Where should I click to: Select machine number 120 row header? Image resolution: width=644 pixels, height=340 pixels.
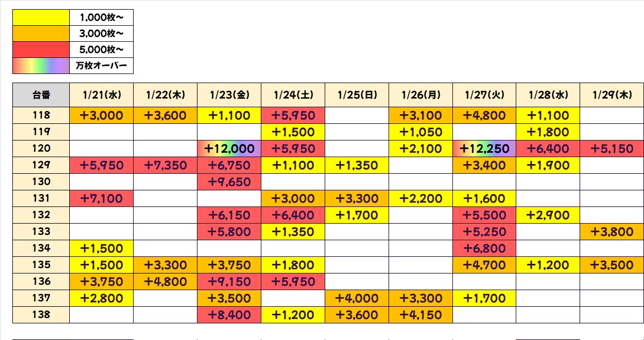click(41, 149)
